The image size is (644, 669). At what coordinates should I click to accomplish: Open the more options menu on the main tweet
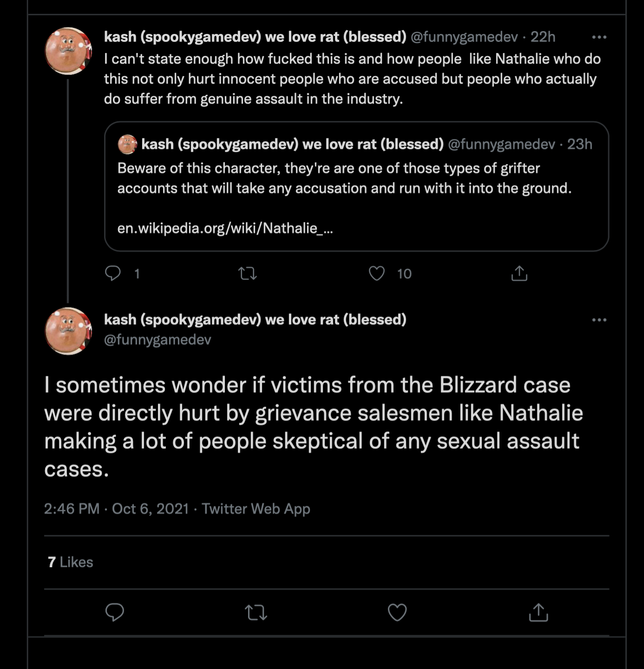coord(599,320)
